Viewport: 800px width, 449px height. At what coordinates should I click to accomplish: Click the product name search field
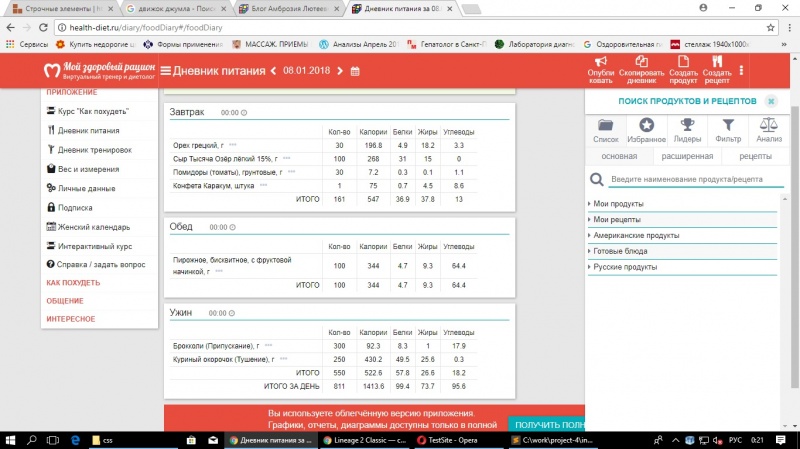690,179
